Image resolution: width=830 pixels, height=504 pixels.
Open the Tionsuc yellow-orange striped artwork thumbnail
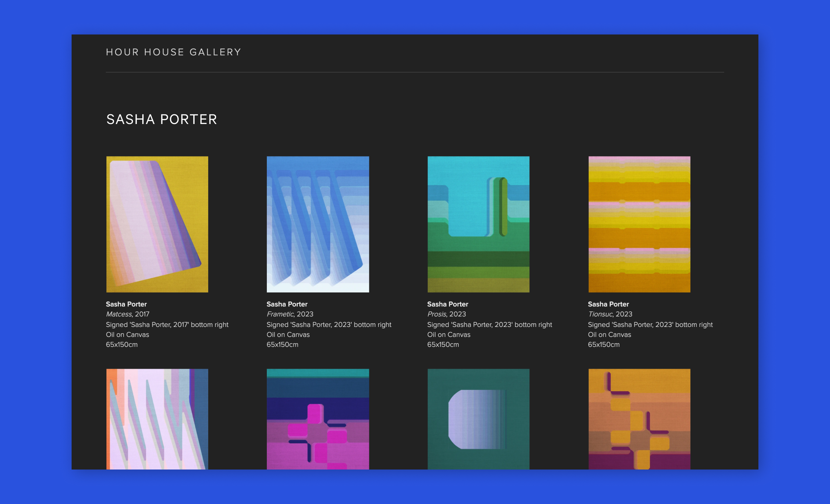[x=639, y=224]
